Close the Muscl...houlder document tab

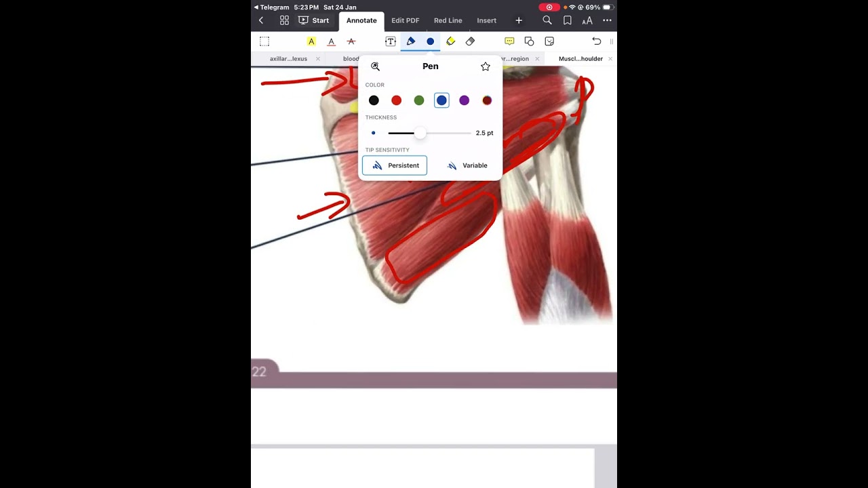(610, 59)
